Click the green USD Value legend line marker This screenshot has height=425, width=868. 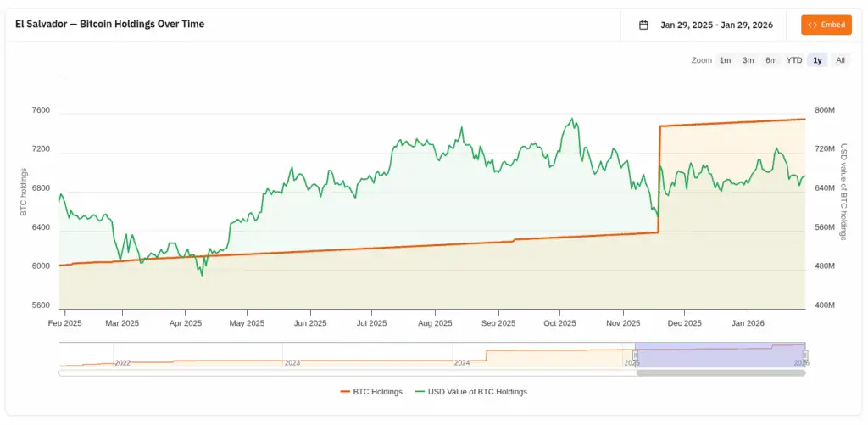[420, 392]
